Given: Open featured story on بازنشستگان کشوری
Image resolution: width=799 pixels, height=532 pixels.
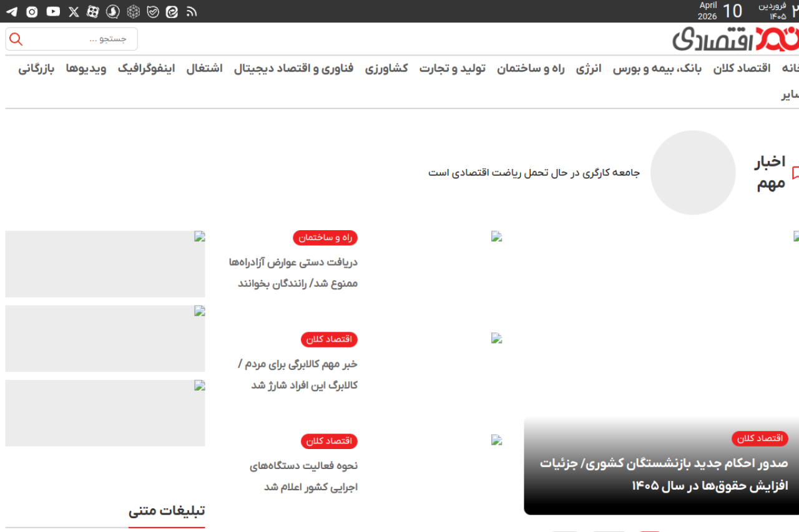Looking at the screenshot, I should pos(664,474).
